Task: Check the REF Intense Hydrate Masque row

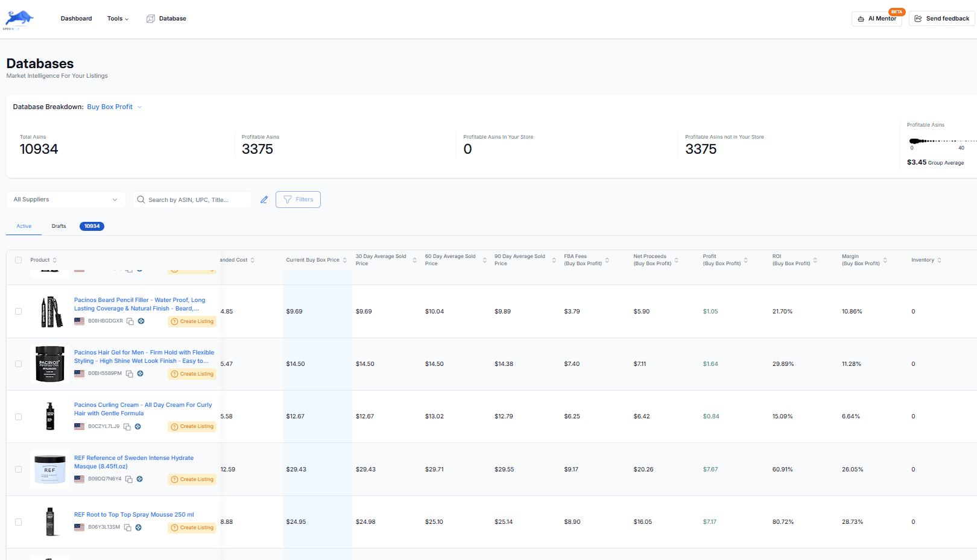Action: (x=18, y=470)
